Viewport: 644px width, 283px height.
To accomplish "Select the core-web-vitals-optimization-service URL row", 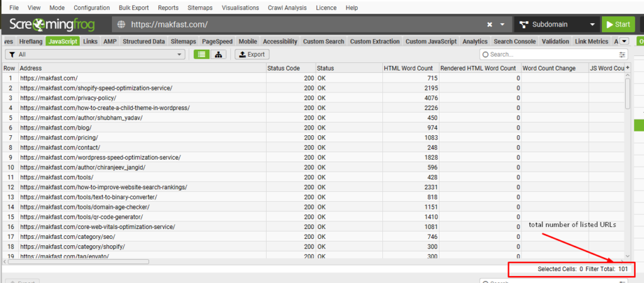I will point(313,227).
